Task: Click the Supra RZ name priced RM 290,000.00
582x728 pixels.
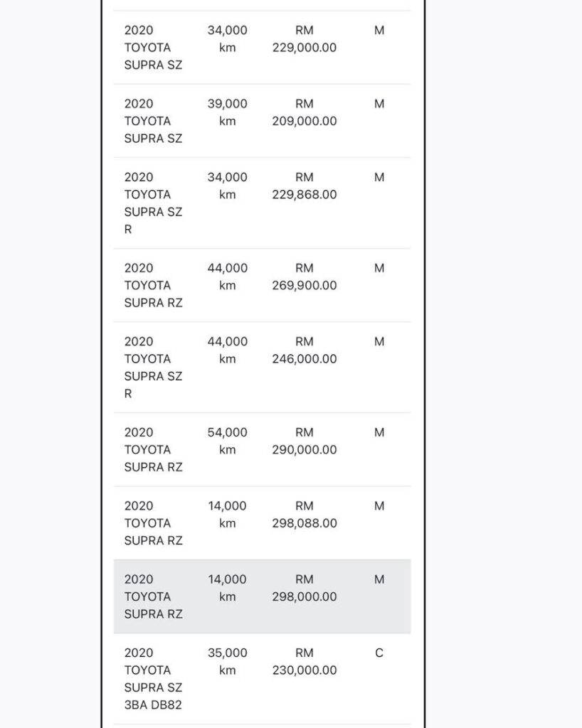Action: point(153,449)
